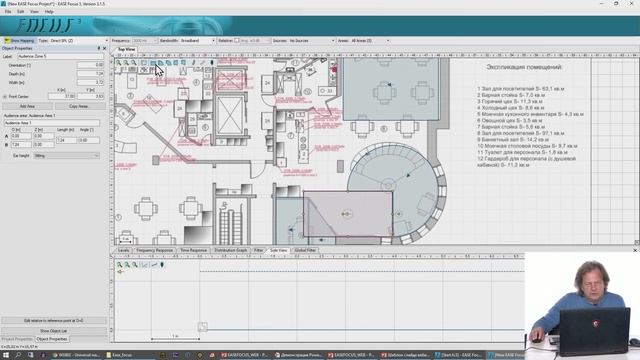Select the Top View tab

(126, 49)
